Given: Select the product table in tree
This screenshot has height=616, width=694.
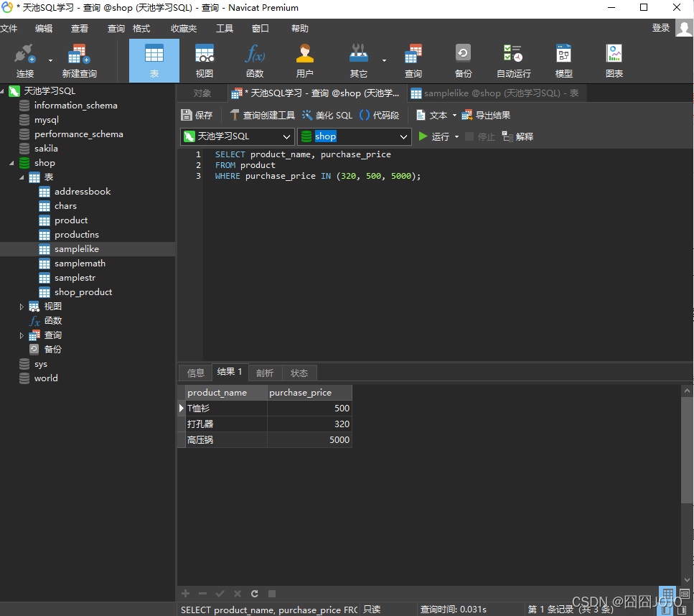Looking at the screenshot, I should click(71, 220).
